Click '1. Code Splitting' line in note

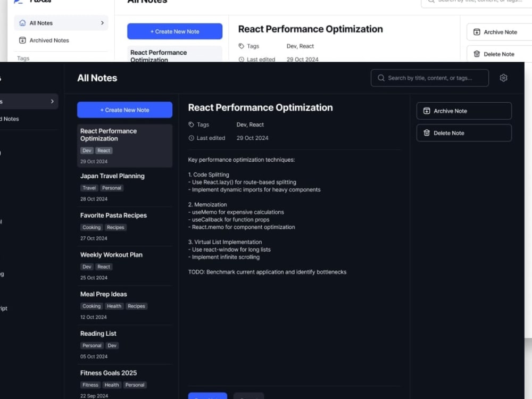pos(209,174)
